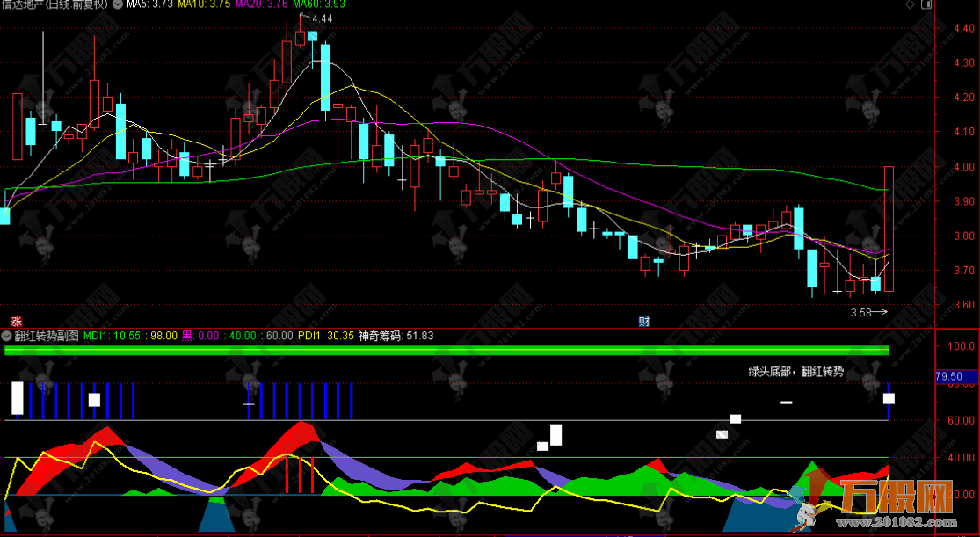The image size is (980, 537).
Task: Click the 79.50 highlighted axis value
Action: coord(955,378)
